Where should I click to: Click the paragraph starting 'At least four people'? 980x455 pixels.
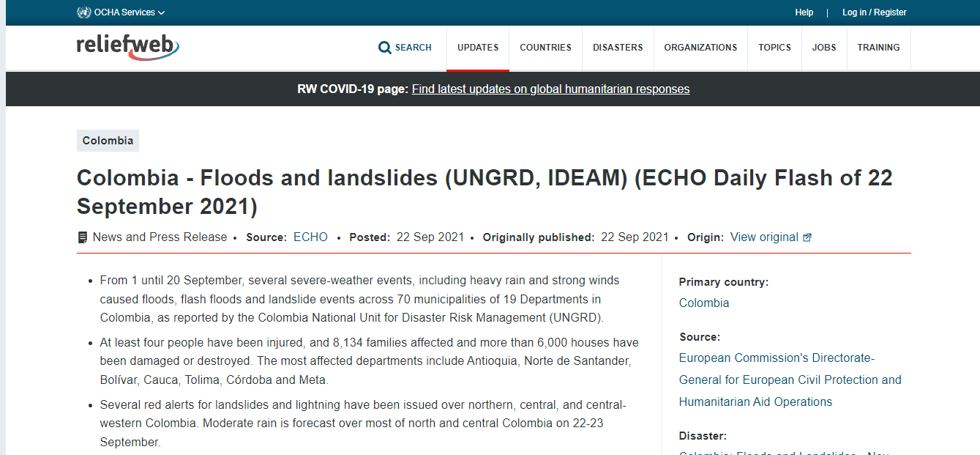tap(370, 361)
